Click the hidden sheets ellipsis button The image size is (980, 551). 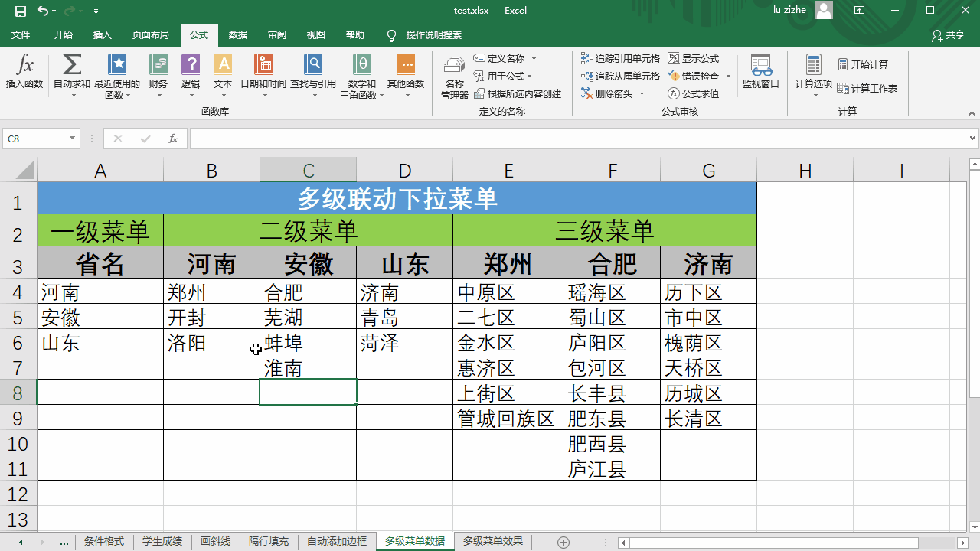(64, 542)
